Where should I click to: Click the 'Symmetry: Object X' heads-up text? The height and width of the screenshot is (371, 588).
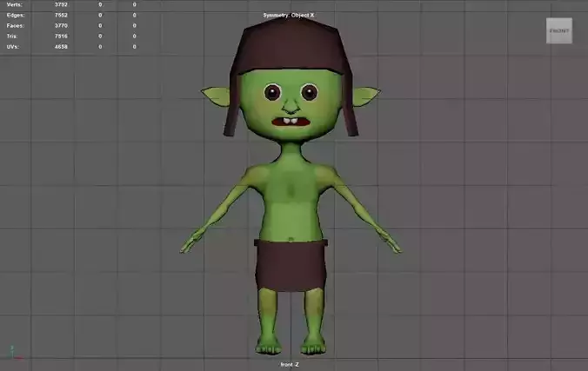(289, 16)
